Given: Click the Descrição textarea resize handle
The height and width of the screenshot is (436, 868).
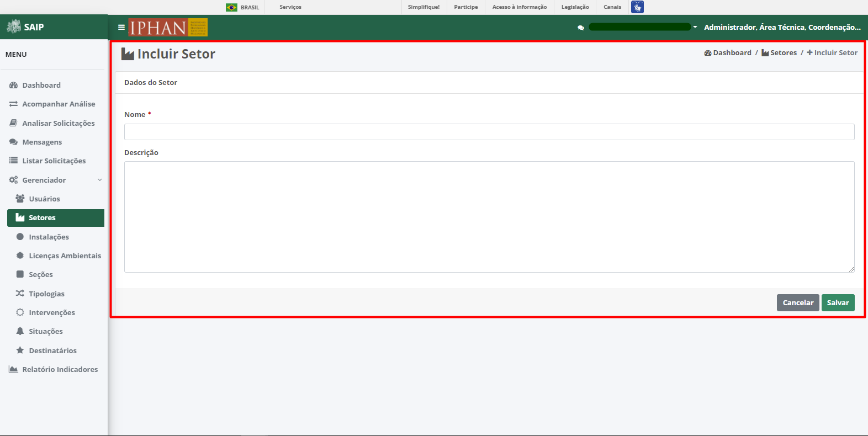Looking at the screenshot, I should [851, 269].
